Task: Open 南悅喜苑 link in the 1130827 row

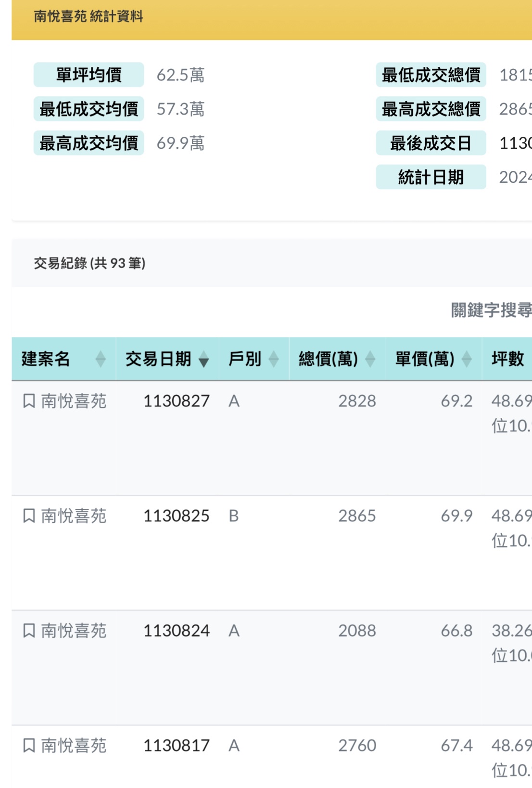Action: coord(74,401)
